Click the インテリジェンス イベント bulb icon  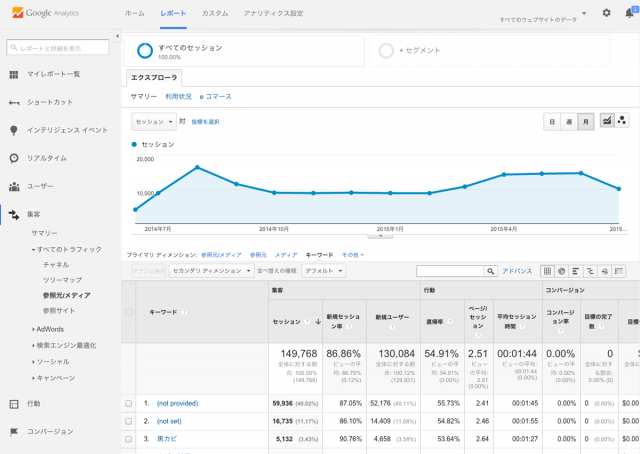(14, 130)
